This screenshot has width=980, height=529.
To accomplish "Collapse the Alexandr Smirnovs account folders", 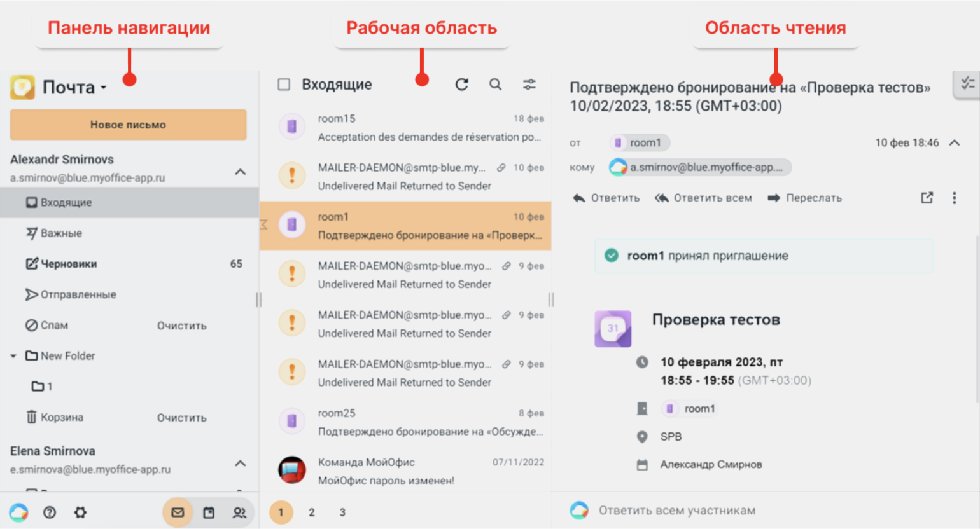I will [240, 172].
